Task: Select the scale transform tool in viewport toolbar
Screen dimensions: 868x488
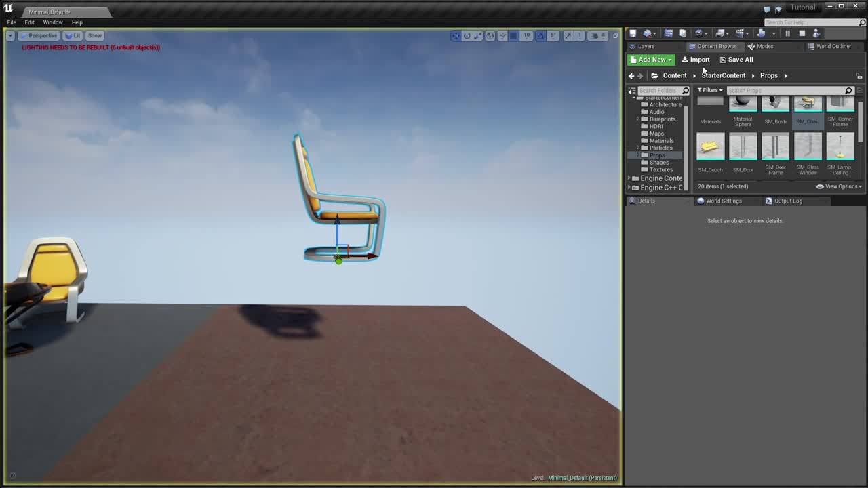Action: tap(477, 35)
